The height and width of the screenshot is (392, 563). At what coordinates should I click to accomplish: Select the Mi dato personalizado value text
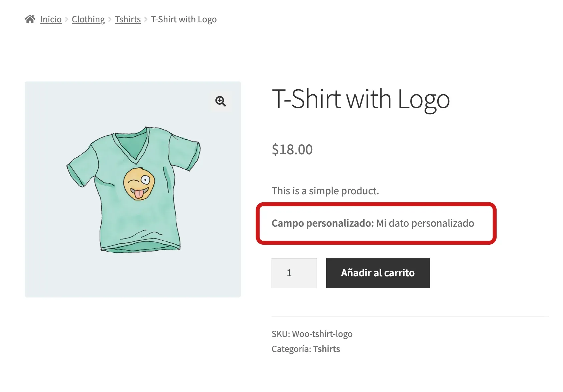(425, 224)
